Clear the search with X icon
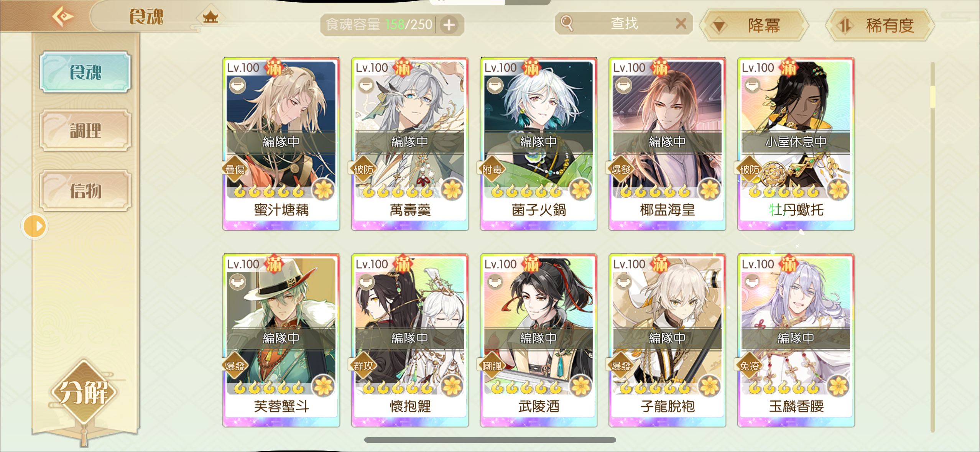This screenshot has height=452, width=980. [681, 23]
